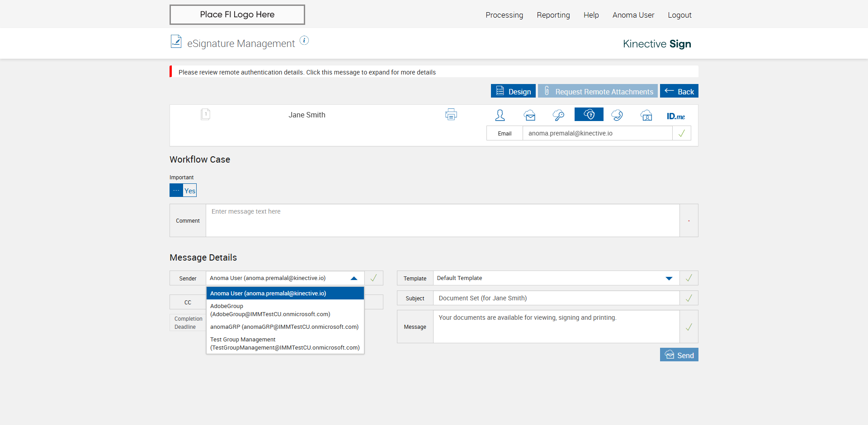Choose the cloud envelope email authentication icon
868x425 pixels.
click(x=529, y=115)
